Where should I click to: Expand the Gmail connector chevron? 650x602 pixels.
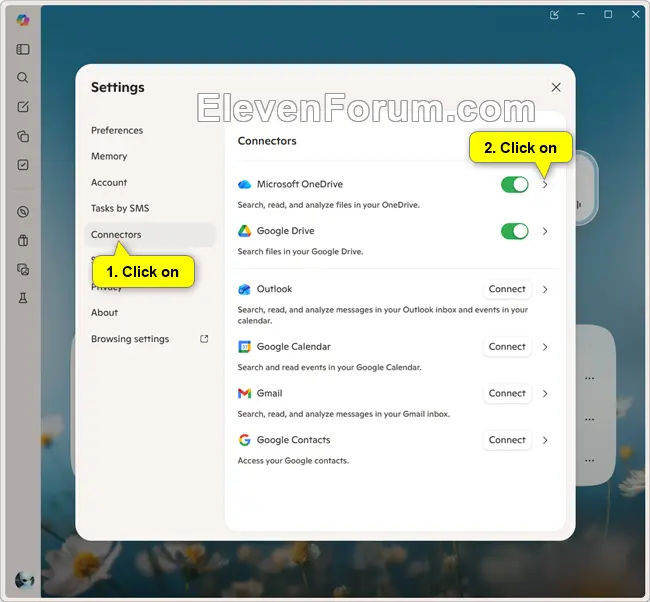(x=545, y=393)
